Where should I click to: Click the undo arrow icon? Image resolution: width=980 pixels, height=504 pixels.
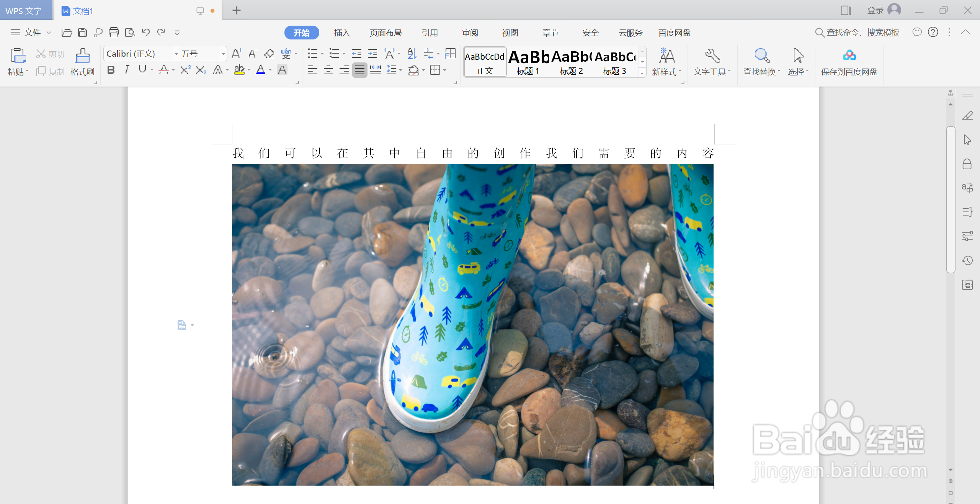[145, 33]
